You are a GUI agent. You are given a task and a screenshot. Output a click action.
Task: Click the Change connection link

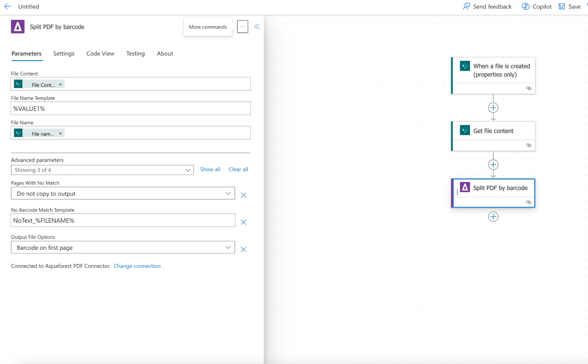[137, 266]
